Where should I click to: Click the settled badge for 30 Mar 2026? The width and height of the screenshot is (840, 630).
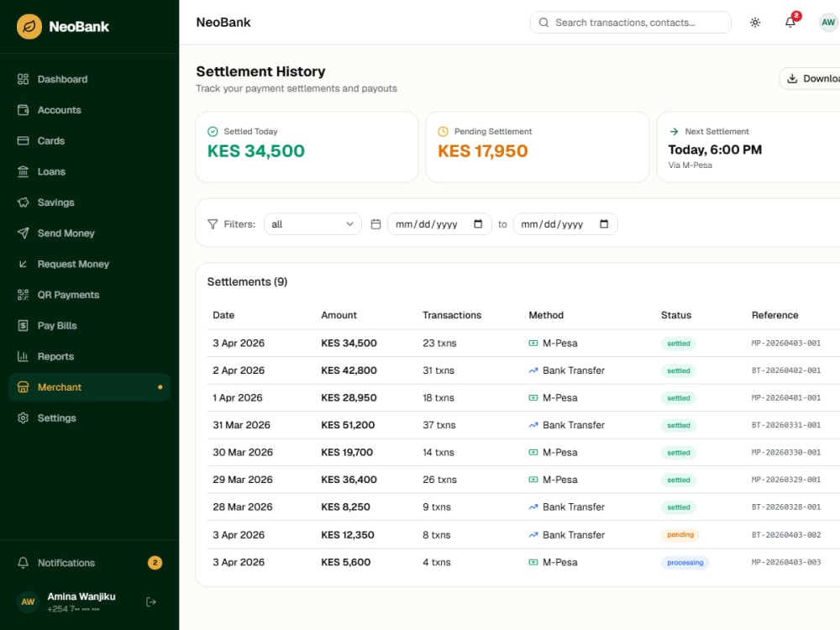[x=679, y=453]
